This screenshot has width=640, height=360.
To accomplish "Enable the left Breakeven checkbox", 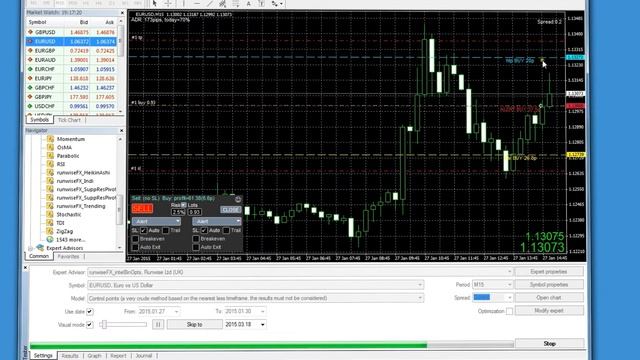I will tap(135, 239).
